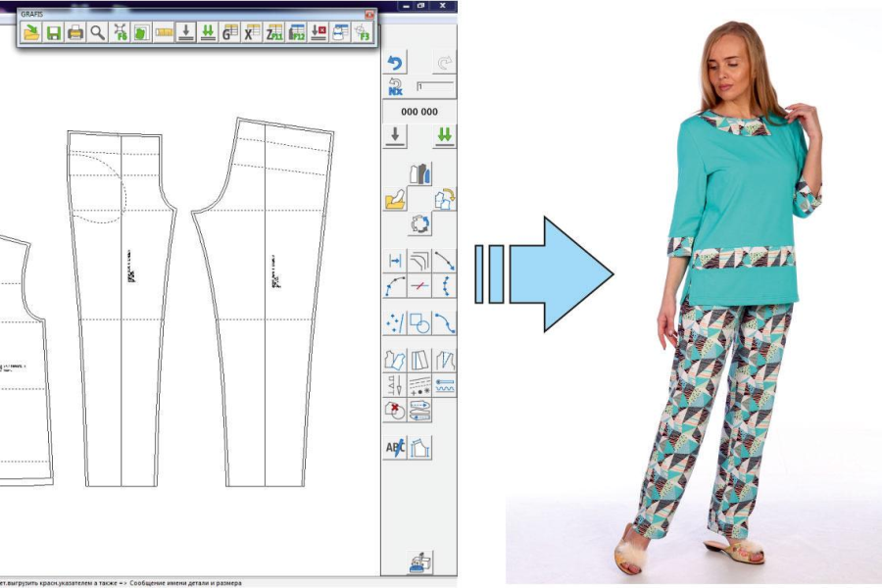The height and width of the screenshot is (588, 882).
Task: Save the pattern with the floppy disk icon
Action: (53, 33)
